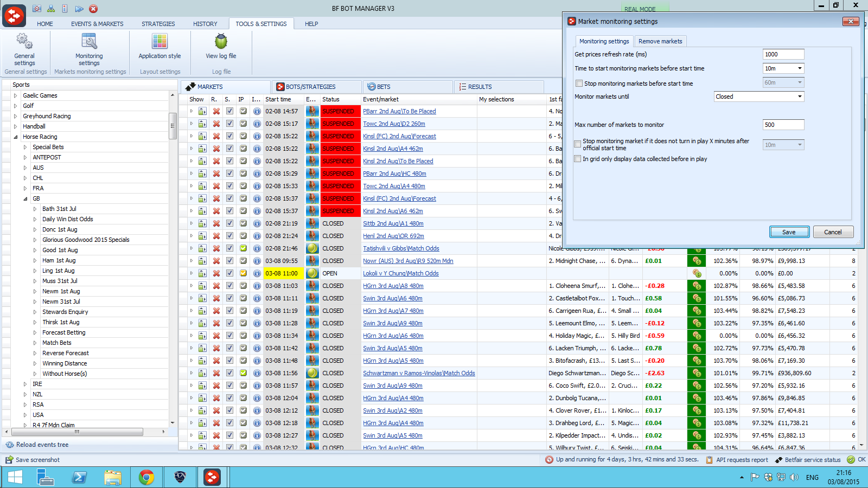The image size is (868, 488).
Task: Toggle S. checkbox for Sittb 2nd Aug A1 480m
Action: 229,223
